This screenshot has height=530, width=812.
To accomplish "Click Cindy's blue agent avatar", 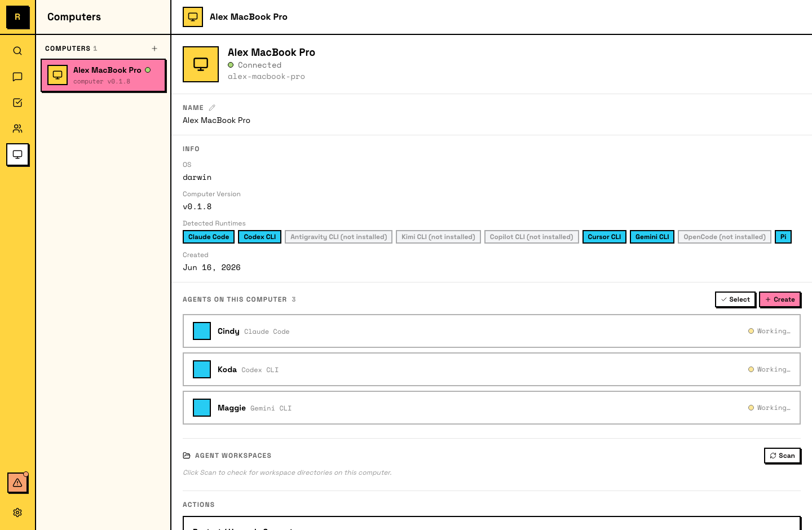I will (x=202, y=331).
